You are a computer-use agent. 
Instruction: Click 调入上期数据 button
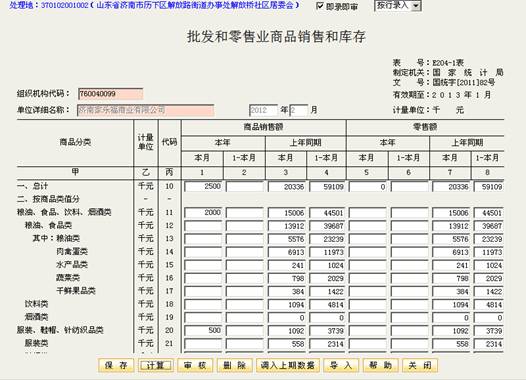[288, 365]
